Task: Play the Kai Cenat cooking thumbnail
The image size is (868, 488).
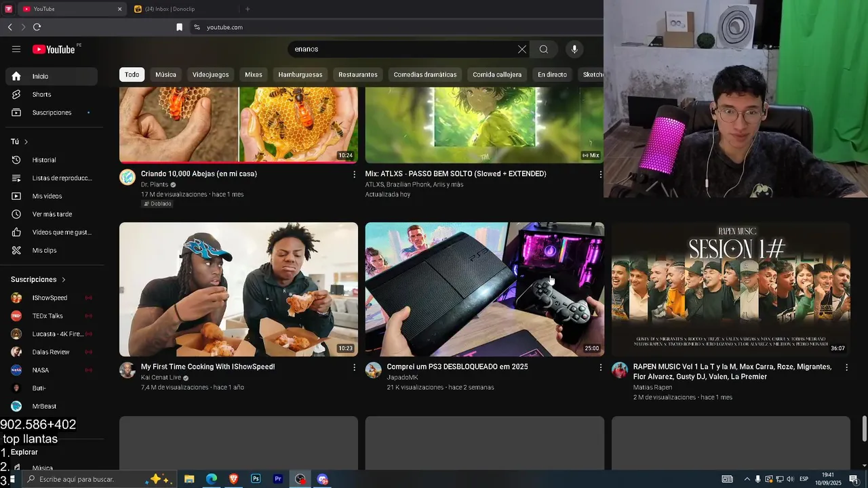Action: click(x=239, y=289)
